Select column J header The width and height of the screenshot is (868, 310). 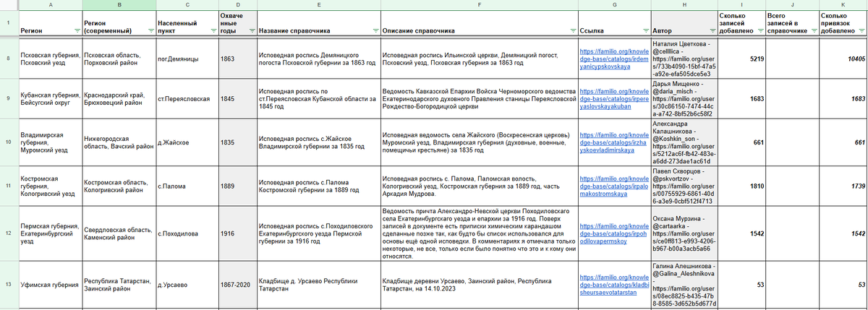[x=792, y=4]
